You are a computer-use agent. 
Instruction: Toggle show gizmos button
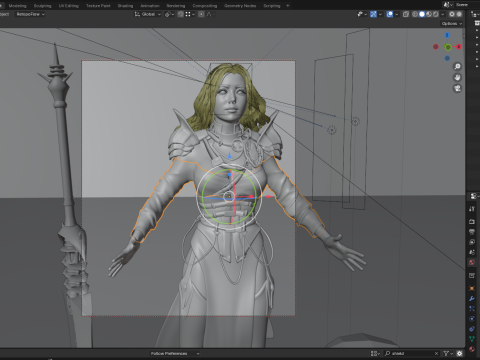(x=373, y=14)
